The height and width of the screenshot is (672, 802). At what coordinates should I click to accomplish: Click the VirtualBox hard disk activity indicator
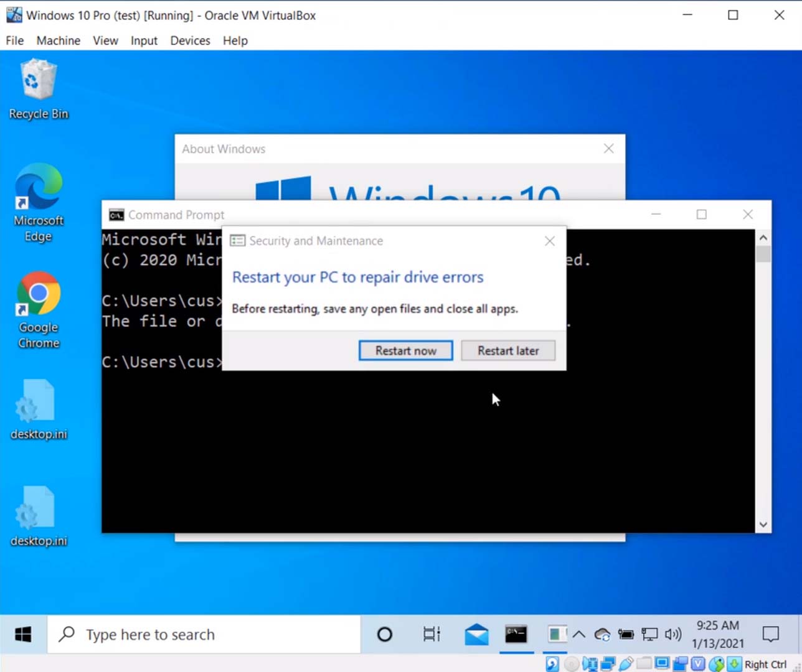tap(552, 664)
